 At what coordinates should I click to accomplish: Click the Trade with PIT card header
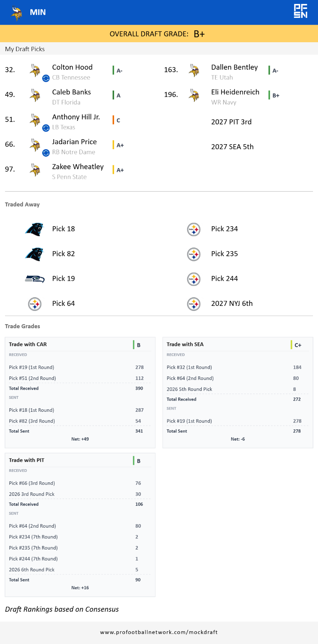point(27,460)
